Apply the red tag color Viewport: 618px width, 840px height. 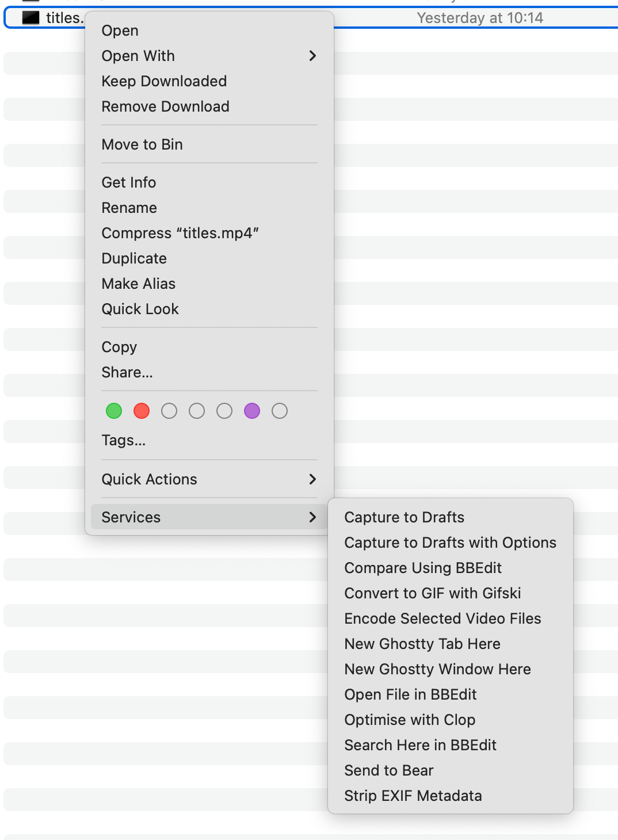[x=142, y=411]
